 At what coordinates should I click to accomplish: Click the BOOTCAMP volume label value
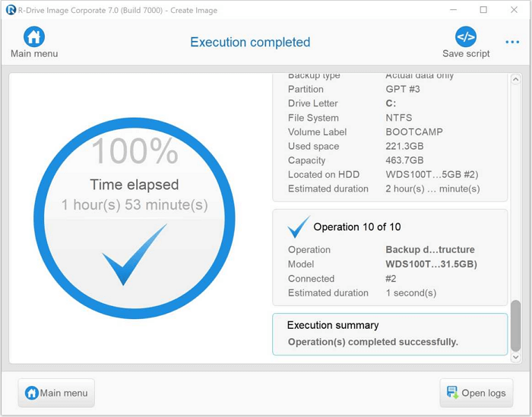coord(413,132)
